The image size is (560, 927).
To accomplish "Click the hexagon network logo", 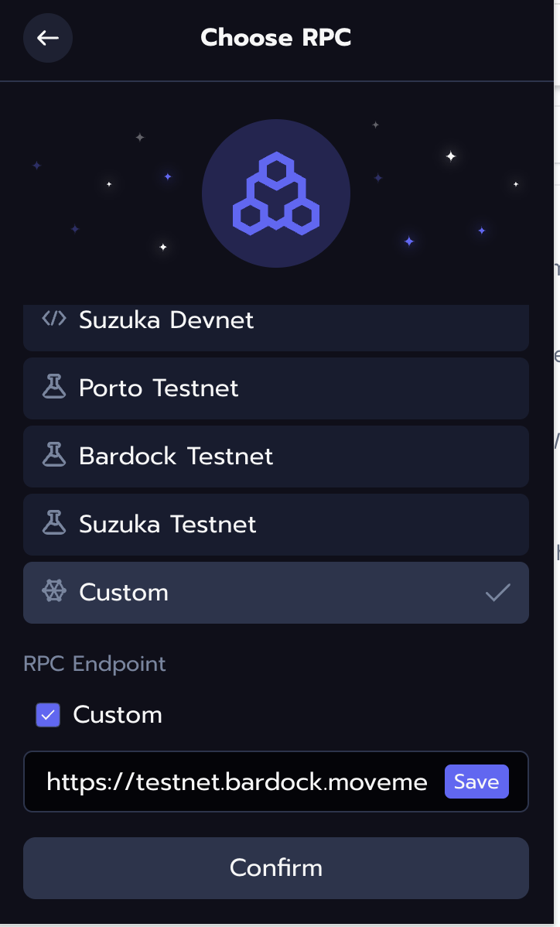I will click(x=276, y=193).
